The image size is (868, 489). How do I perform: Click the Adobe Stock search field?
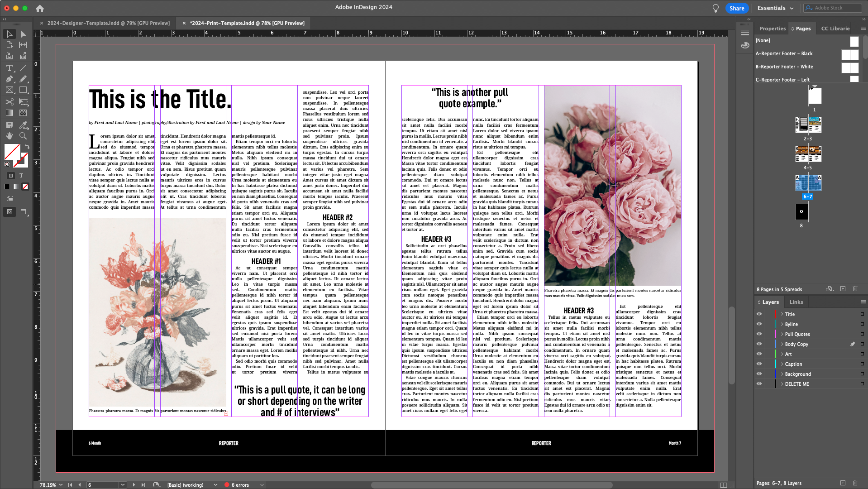coord(833,8)
